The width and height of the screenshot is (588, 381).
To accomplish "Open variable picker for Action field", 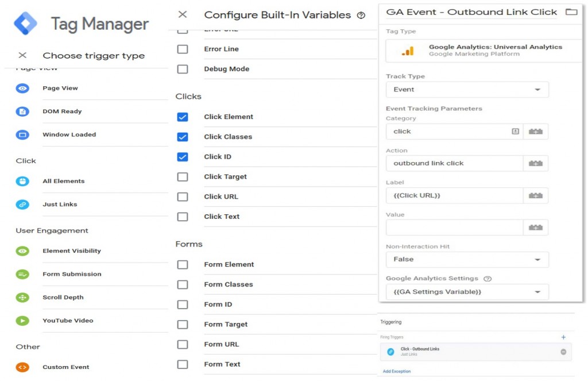I will point(536,163).
